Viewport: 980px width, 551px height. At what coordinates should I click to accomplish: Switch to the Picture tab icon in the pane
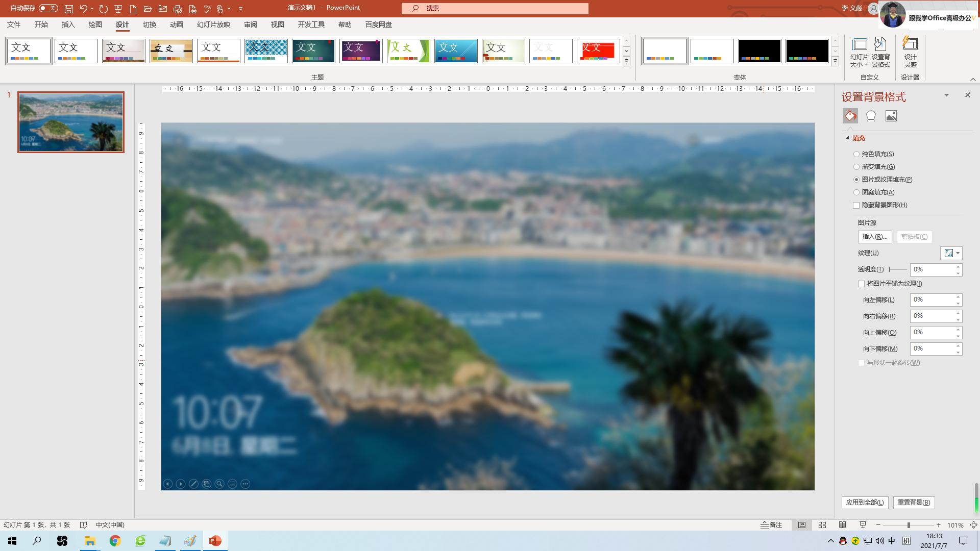tap(891, 116)
